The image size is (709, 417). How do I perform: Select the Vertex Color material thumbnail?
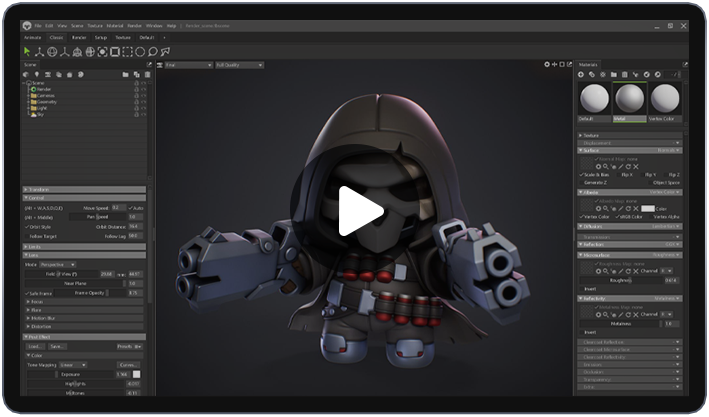[x=665, y=102]
